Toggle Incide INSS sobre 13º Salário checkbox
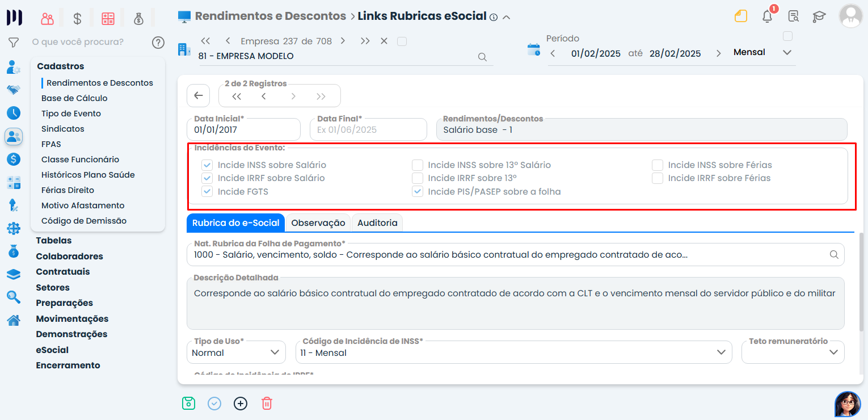This screenshot has width=868, height=420. point(418,165)
